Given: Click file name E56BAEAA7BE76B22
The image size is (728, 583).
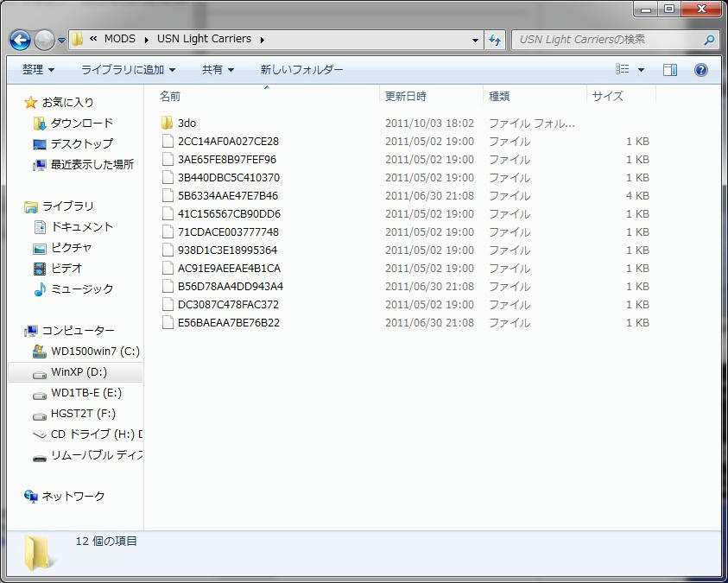Looking at the screenshot, I should 229,323.
